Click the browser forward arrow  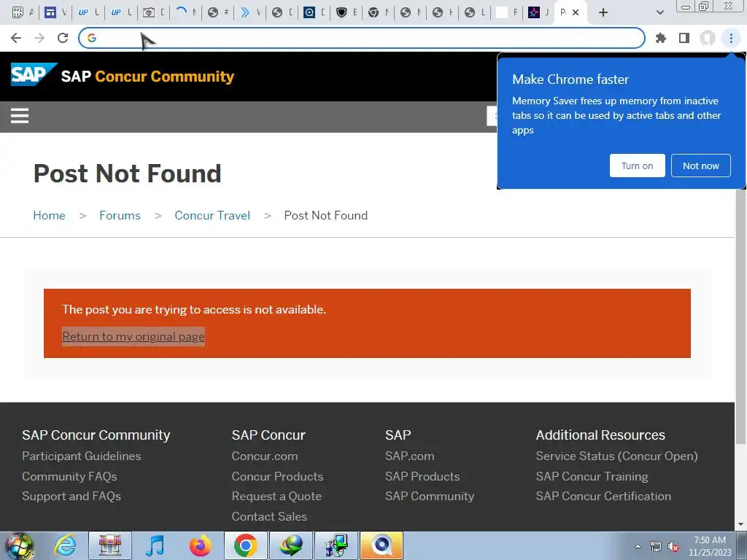(x=39, y=38)
